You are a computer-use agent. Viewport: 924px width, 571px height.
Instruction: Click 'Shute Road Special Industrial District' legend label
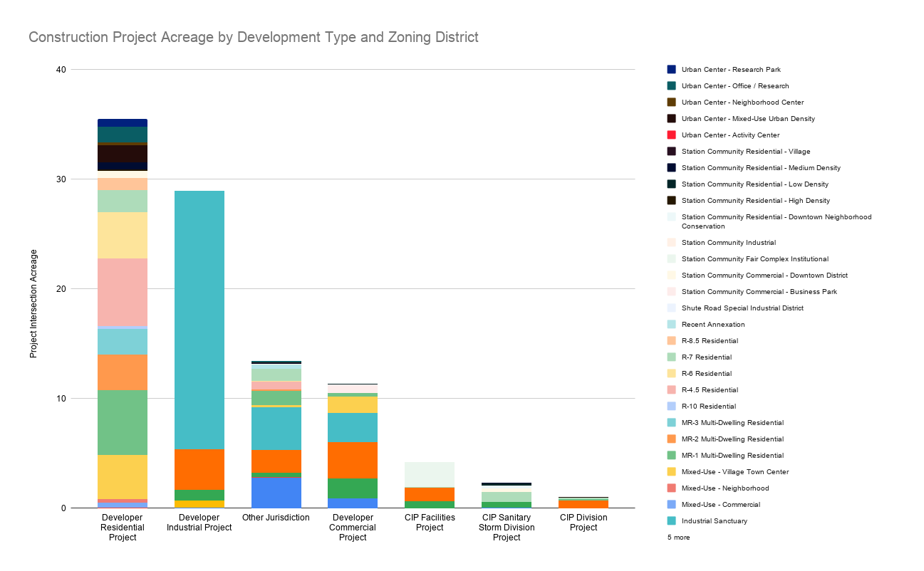point(742,308)
